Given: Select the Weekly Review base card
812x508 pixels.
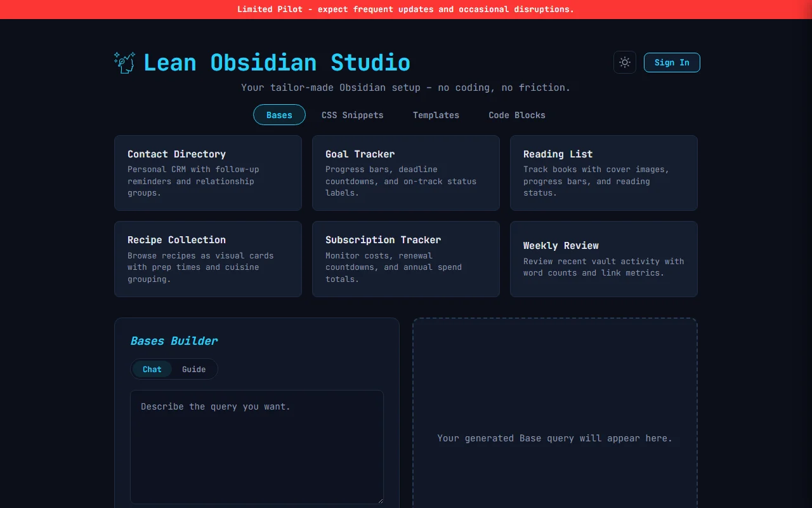Looking at the screenshot, I should coord(603,259).
